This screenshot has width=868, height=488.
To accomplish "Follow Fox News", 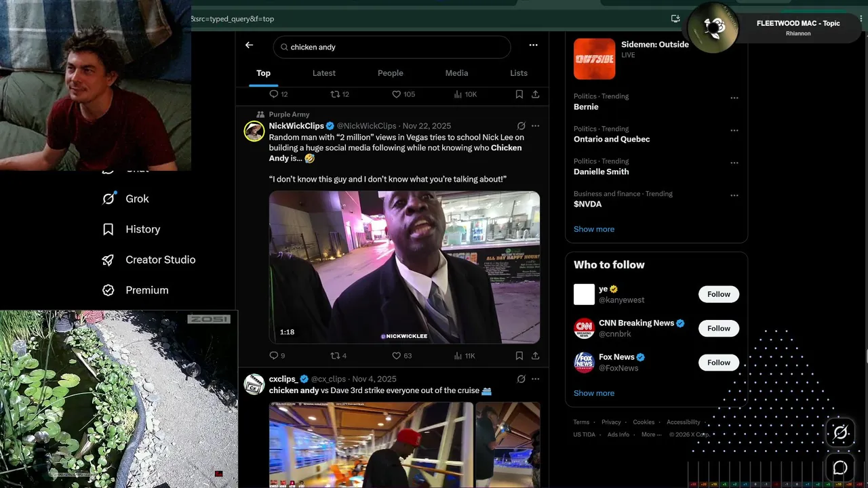I will pos(719,363).
